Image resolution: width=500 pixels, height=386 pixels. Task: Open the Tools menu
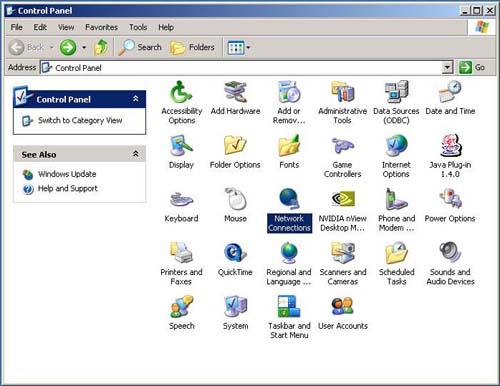pos(138,27)
